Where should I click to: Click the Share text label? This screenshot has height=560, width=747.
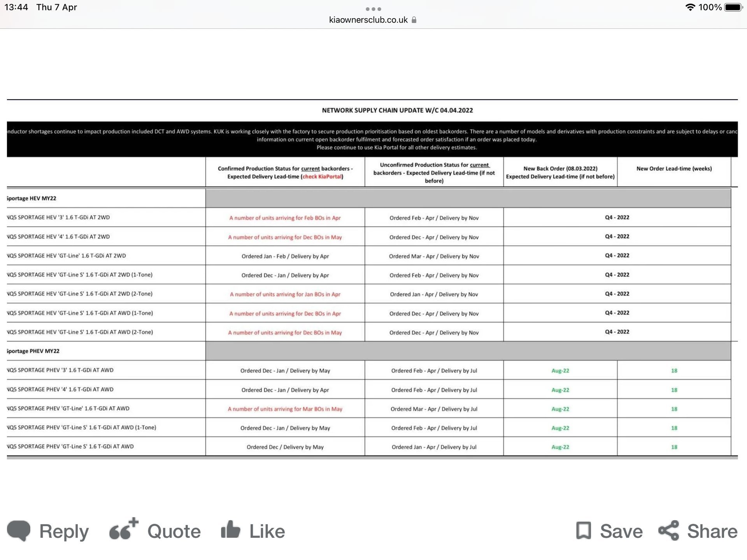tap(712, 531)
